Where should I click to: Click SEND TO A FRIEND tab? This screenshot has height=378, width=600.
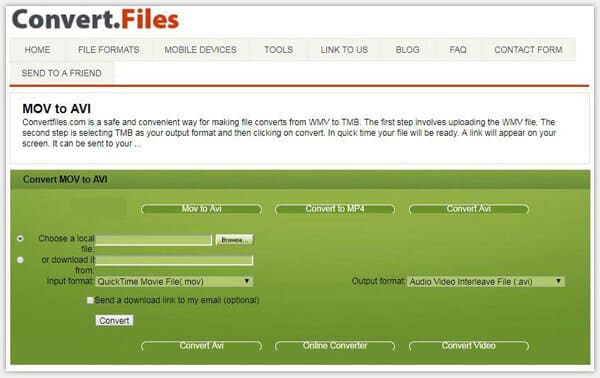point(62,73)
